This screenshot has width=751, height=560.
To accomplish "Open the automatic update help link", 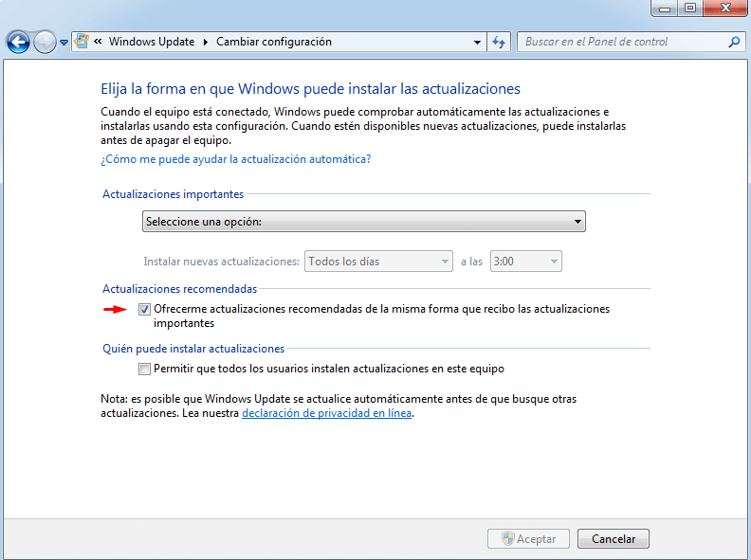I will tap(236, 159).
